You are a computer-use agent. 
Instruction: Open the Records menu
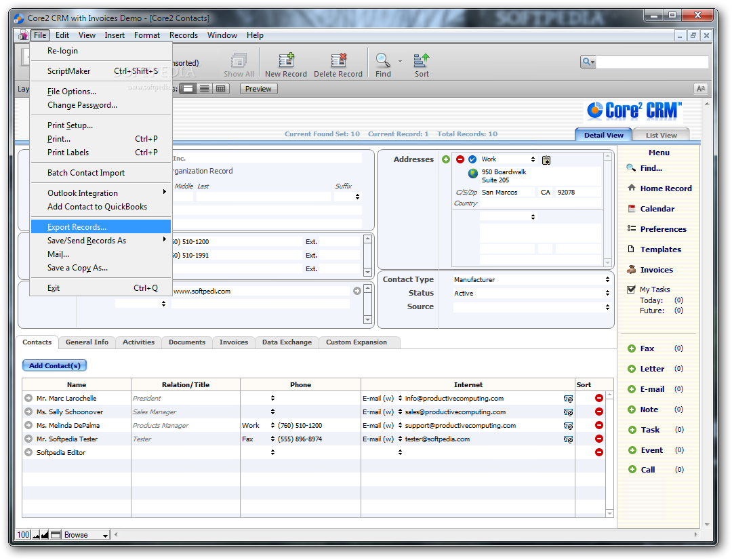[184, 35]
